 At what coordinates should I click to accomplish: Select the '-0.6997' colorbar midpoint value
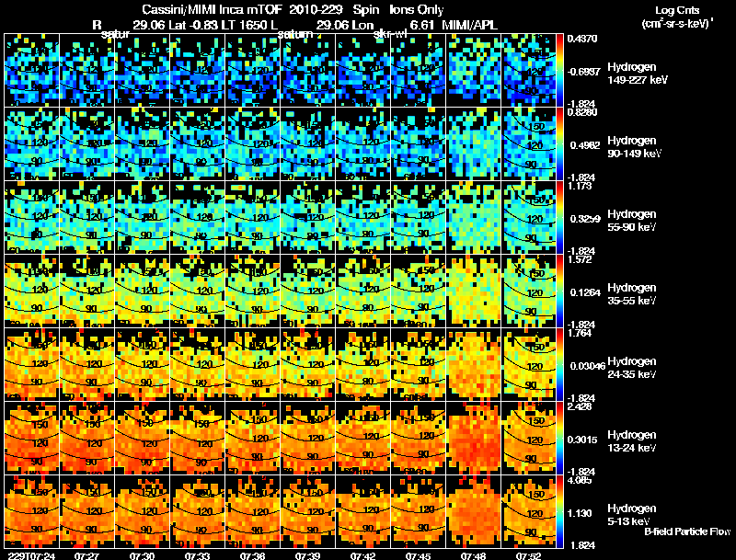pyautogui.click(x=583, y=72)
